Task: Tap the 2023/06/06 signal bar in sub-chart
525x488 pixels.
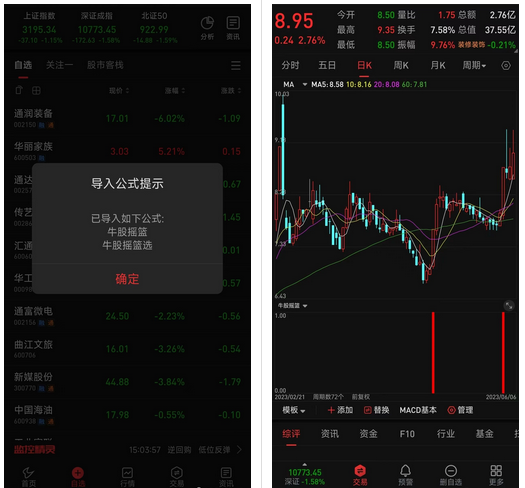Action: (503, 352)
